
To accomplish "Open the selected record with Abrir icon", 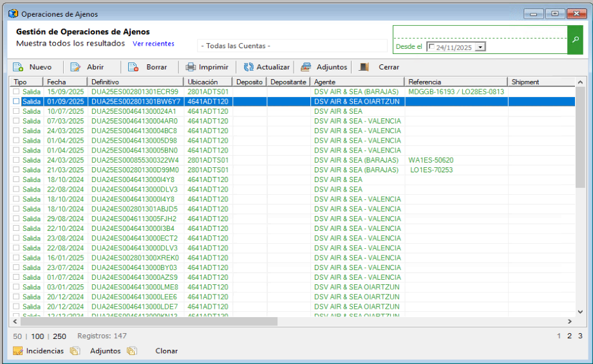I will 76,67.
